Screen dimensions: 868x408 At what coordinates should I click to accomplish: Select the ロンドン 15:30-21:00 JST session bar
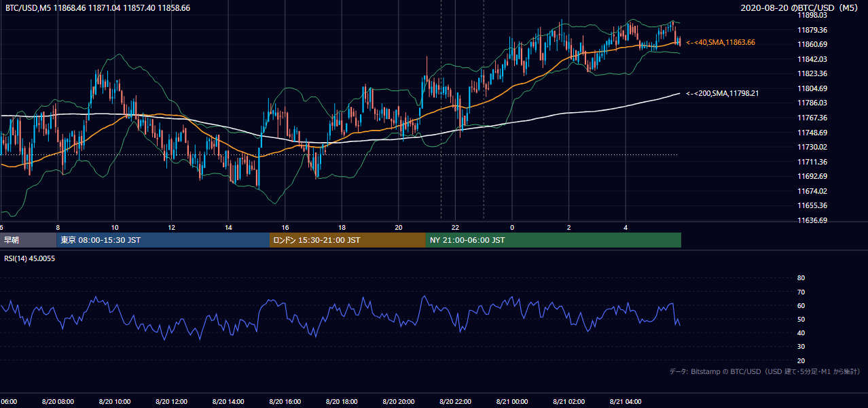[348, 240]
